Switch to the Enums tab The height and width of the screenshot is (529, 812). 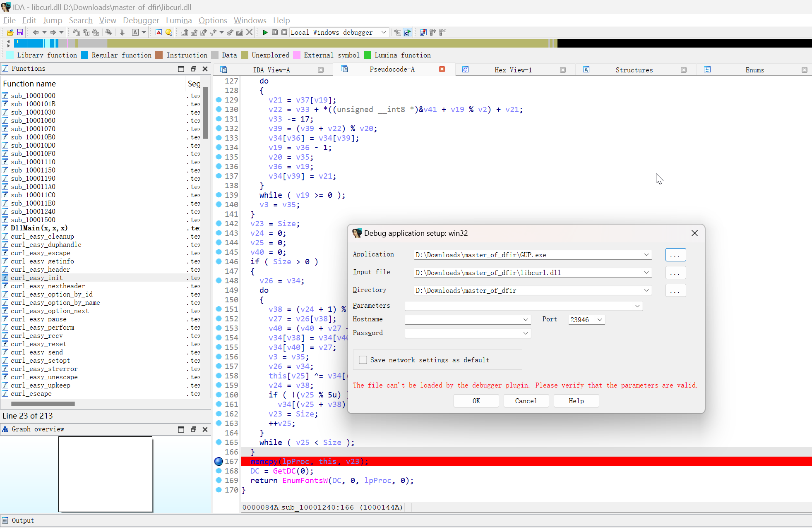coord(754,70)
